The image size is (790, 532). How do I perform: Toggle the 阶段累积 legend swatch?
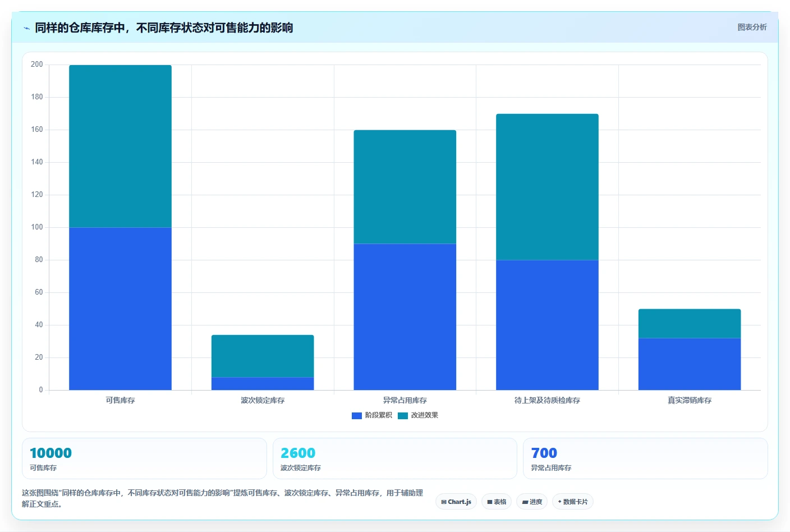coord(356,416)
